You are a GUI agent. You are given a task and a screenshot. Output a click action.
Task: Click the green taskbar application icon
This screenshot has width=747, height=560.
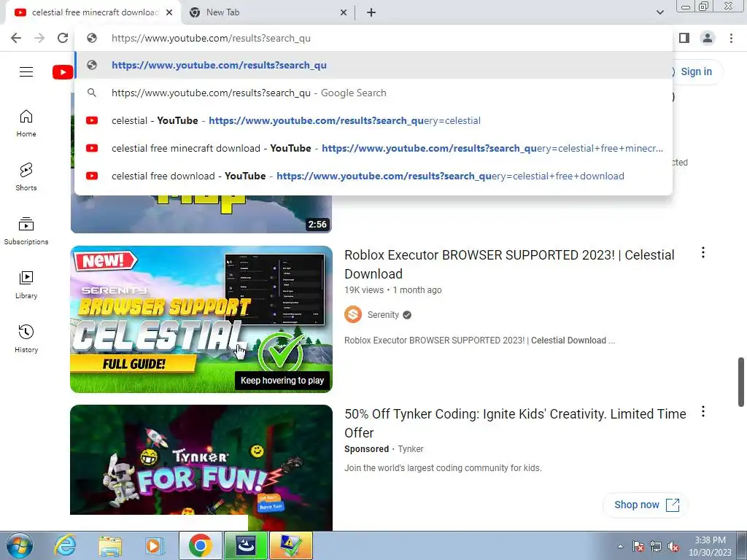[x=246, y=545]
